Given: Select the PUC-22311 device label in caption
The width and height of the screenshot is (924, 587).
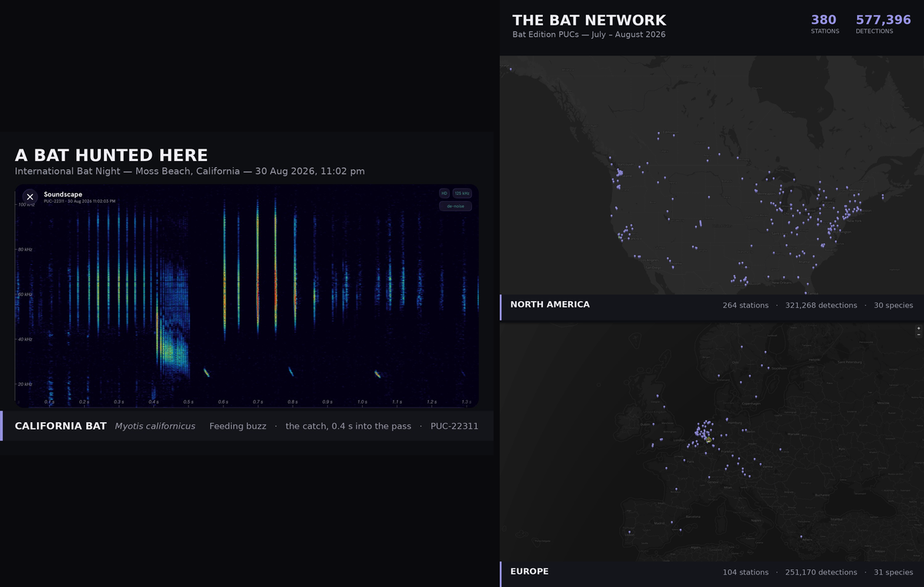Looking at the screenshot, I should [x=454, y=426].
